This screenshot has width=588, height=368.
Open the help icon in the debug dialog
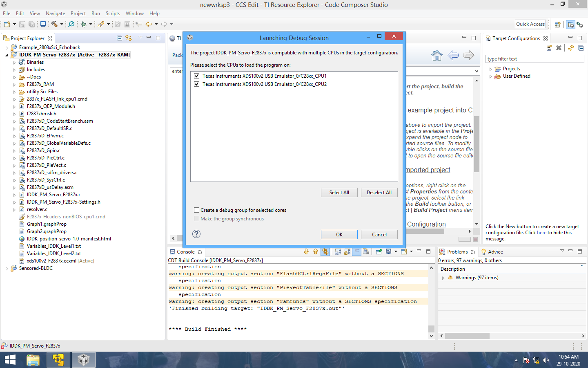[x=196, y=234]
